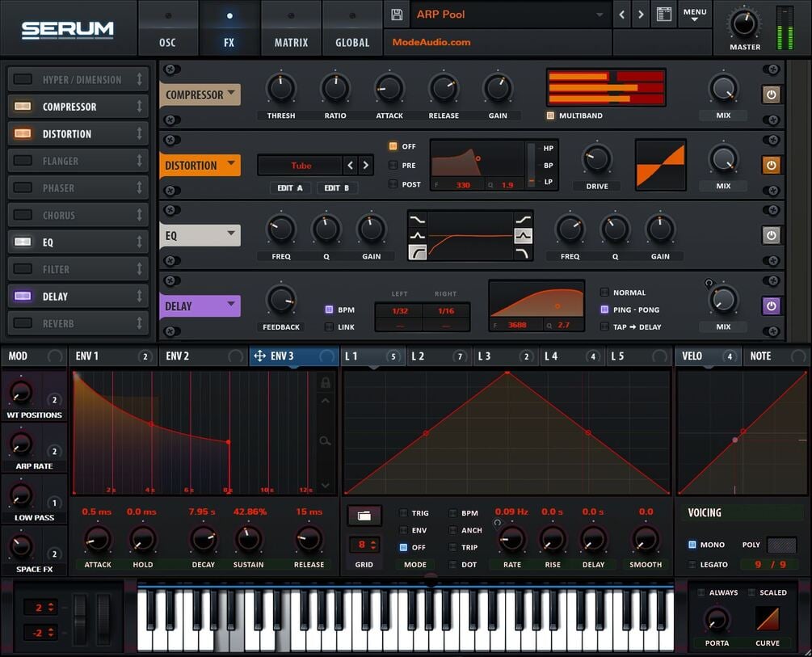
Task: Toggle the Distortion power button
Action: pyautogui.click(x=771, y=166)
